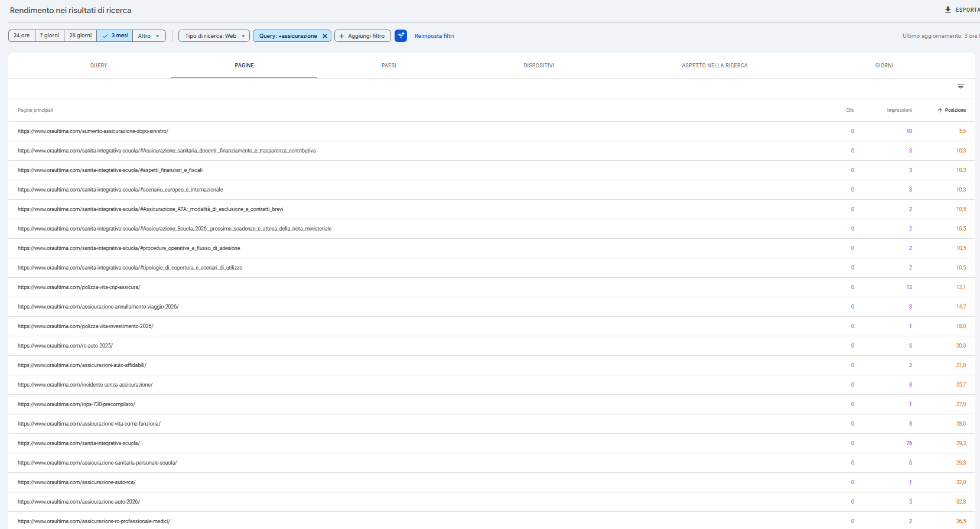Click the plus icon in Aggiungi filtro

click(x=341, y=36)
